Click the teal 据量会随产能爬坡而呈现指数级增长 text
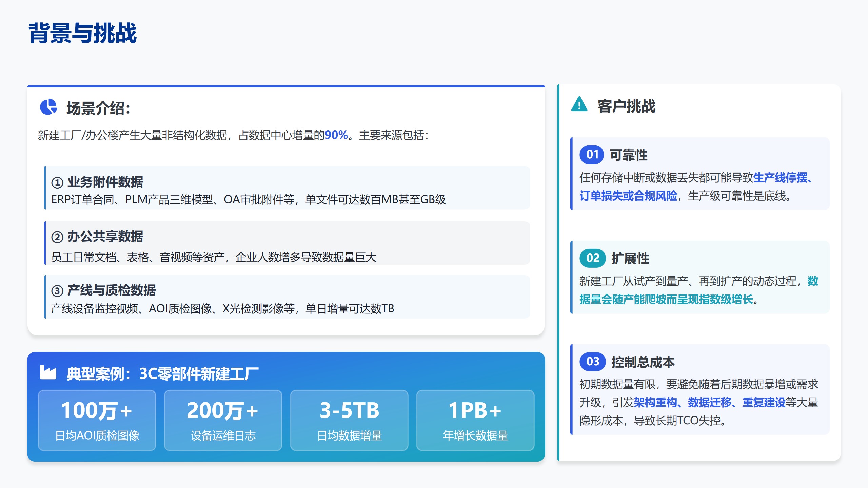 point(666,299)
